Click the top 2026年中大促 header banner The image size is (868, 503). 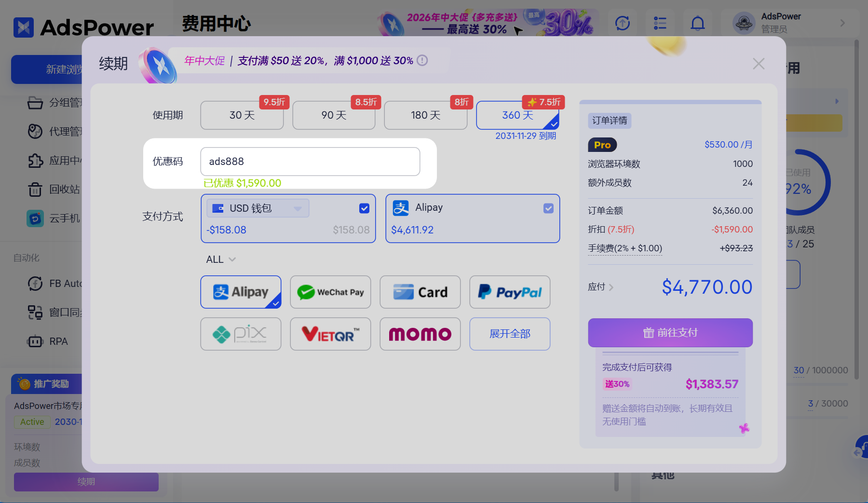(x=487, y=23)
